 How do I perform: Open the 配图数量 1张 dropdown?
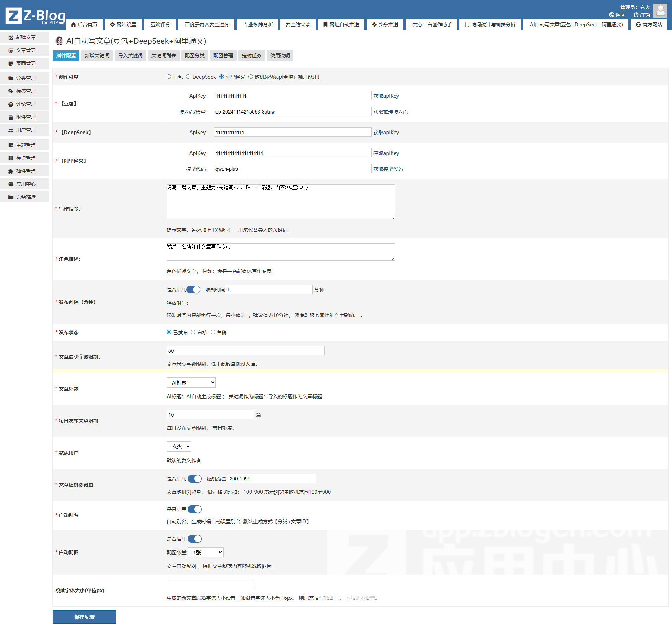coord(206,553)
